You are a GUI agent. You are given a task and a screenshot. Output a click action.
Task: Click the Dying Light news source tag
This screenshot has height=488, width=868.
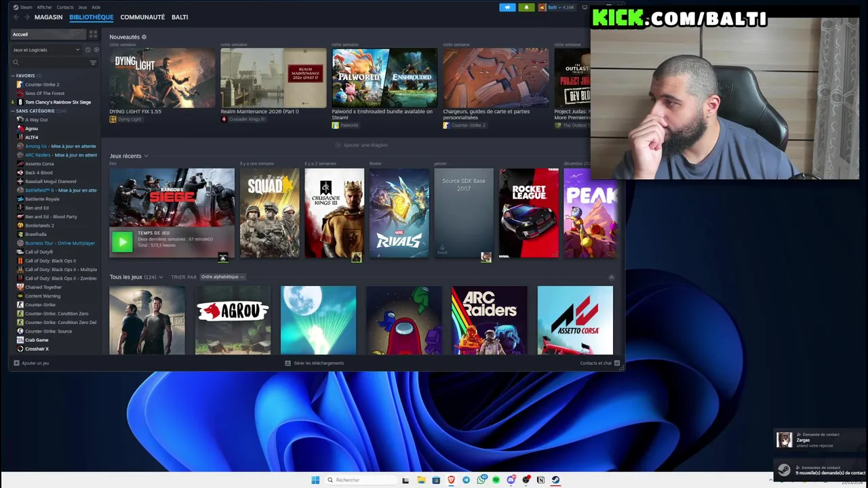125,119
